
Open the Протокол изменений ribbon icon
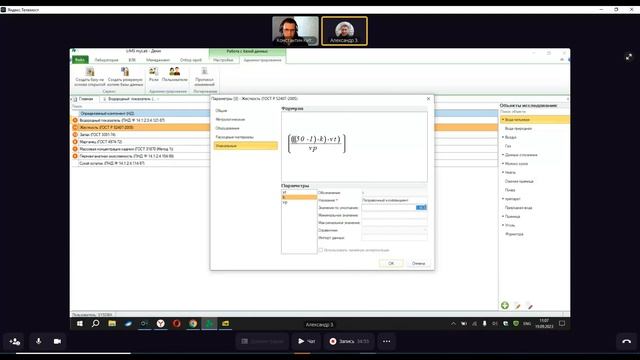click(204, 71)
